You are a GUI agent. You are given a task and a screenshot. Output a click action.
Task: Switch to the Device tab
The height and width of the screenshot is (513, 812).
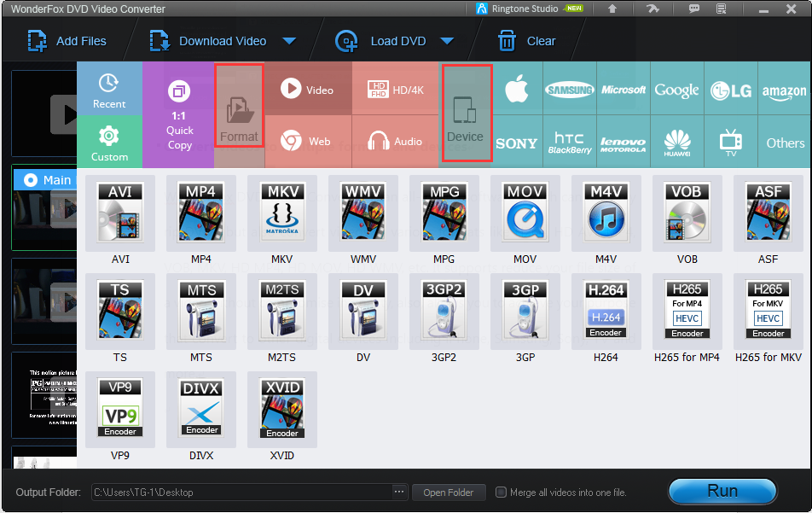467,114
